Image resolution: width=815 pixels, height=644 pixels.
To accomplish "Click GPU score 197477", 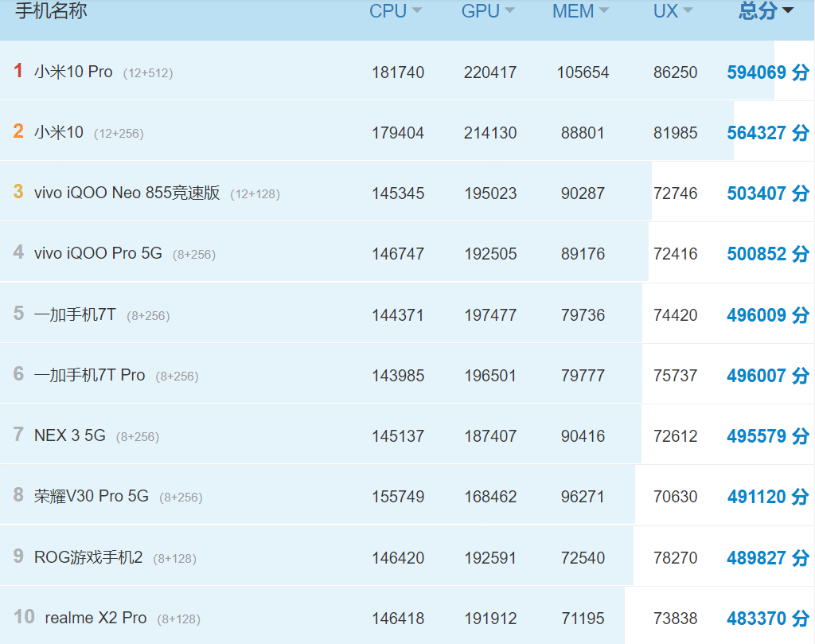I will click(x=490, y=315).
